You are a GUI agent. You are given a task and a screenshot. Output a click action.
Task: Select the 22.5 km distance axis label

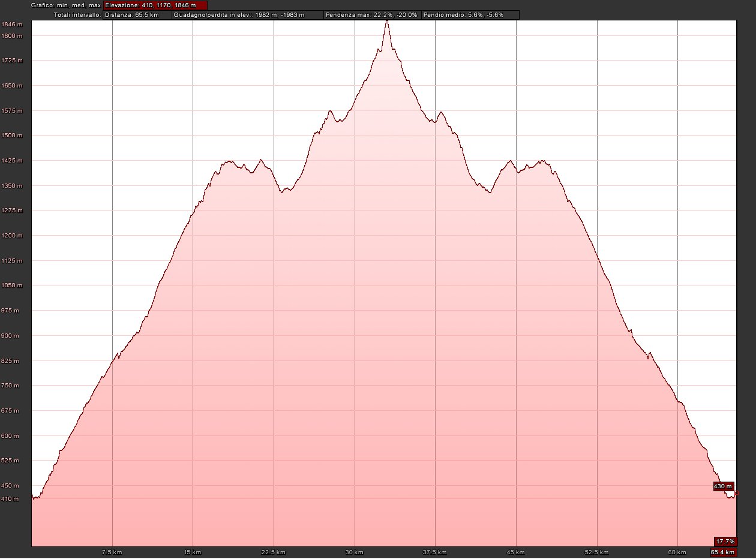click(274, 552)
